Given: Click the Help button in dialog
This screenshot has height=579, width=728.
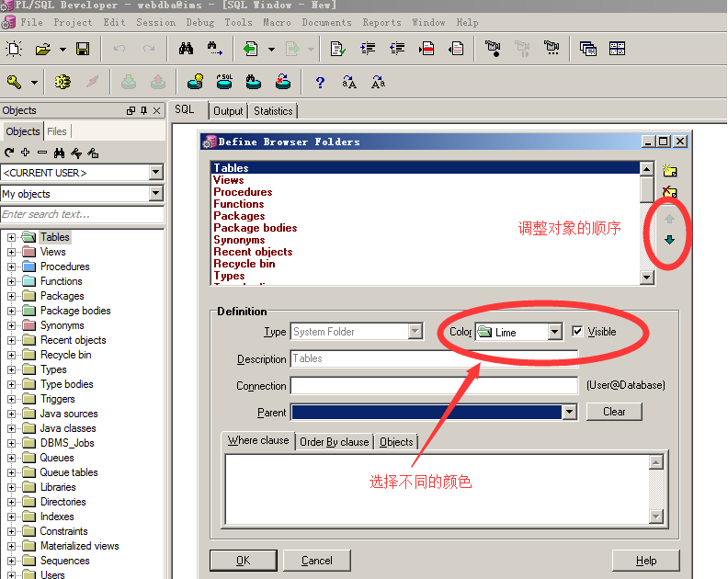Looking at the screenshot, I should pyautogui.click(x=646, y=561).
